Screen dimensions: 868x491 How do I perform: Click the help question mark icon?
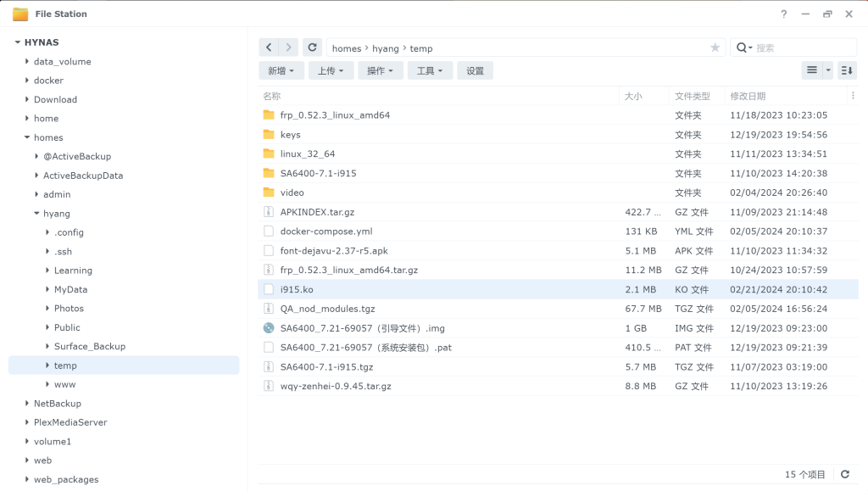[784, 14]
